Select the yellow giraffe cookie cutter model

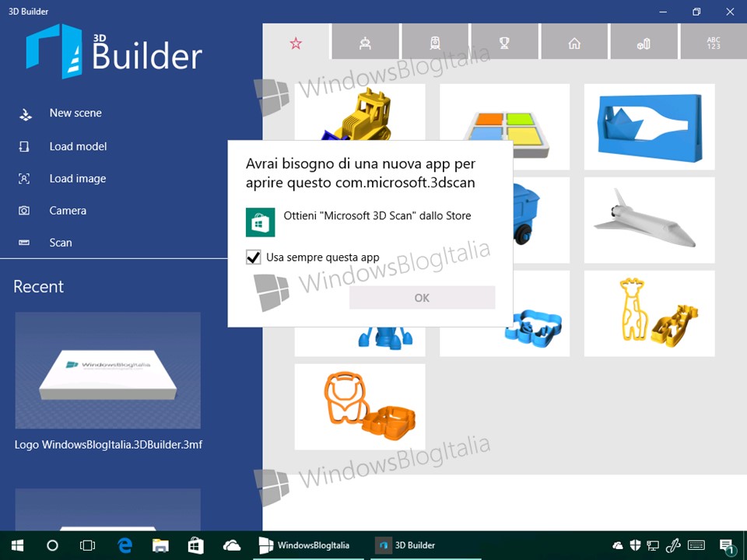(x=649, y=313)
